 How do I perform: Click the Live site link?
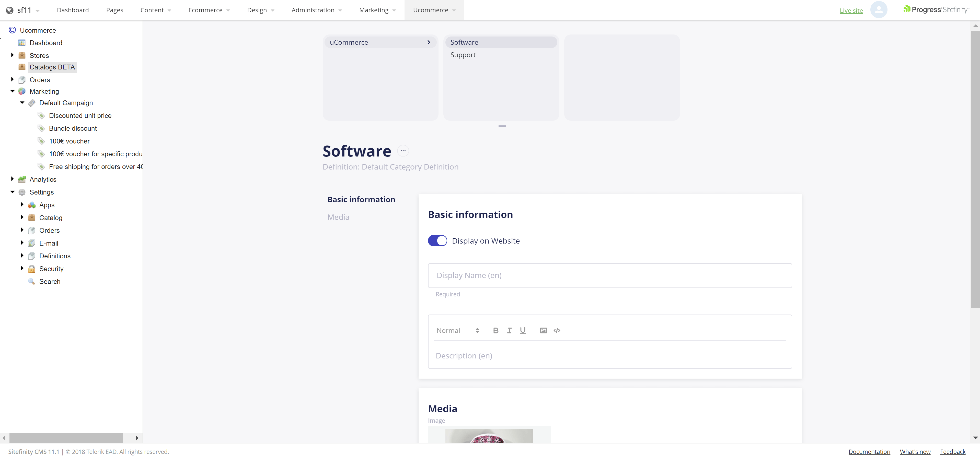coord(851,10)
